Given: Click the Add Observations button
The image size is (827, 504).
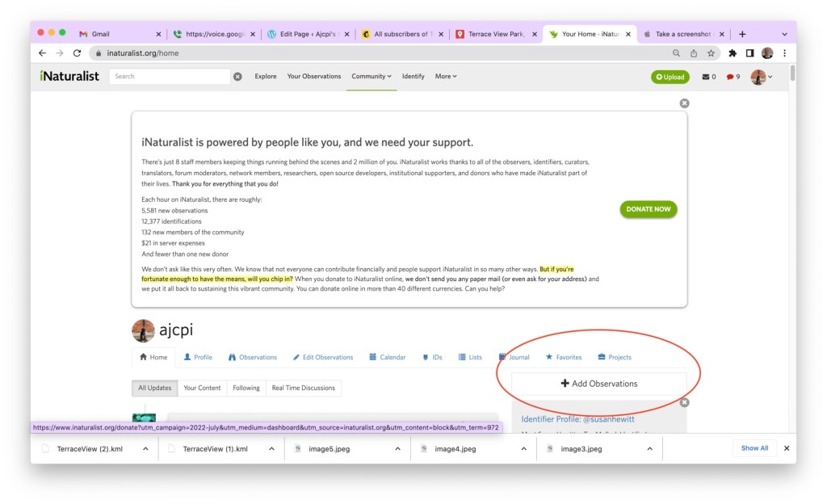Looking at the screenshot, I should [x=598, y=384].
